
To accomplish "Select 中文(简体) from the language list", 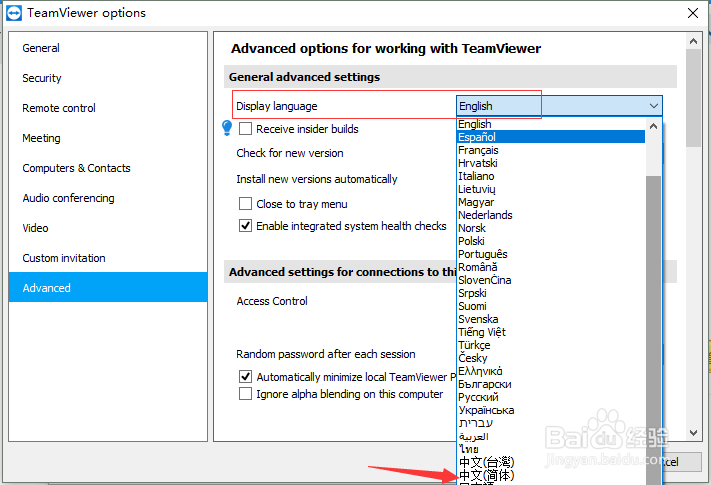I will point(550,475).
